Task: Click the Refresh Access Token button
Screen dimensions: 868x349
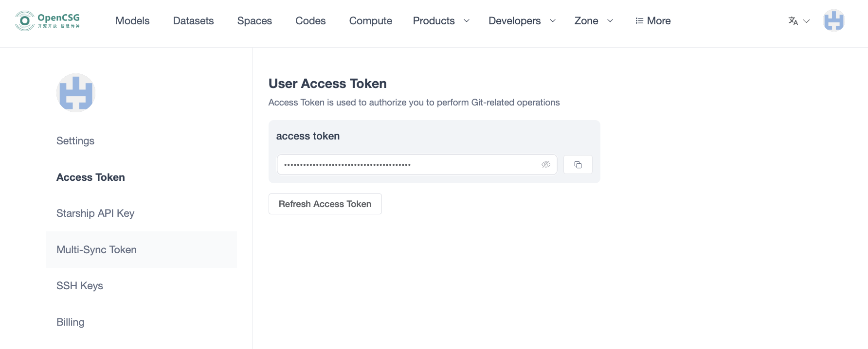Action: tap(325, 204)
